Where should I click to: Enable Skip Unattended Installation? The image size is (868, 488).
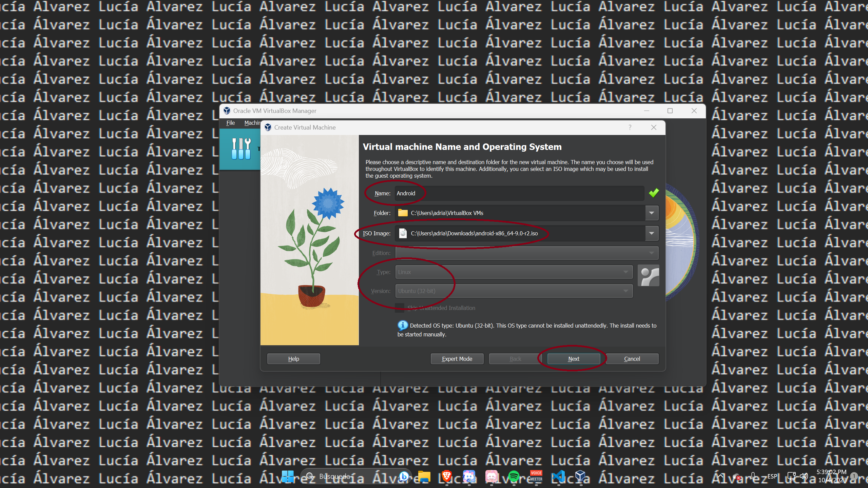400,308
